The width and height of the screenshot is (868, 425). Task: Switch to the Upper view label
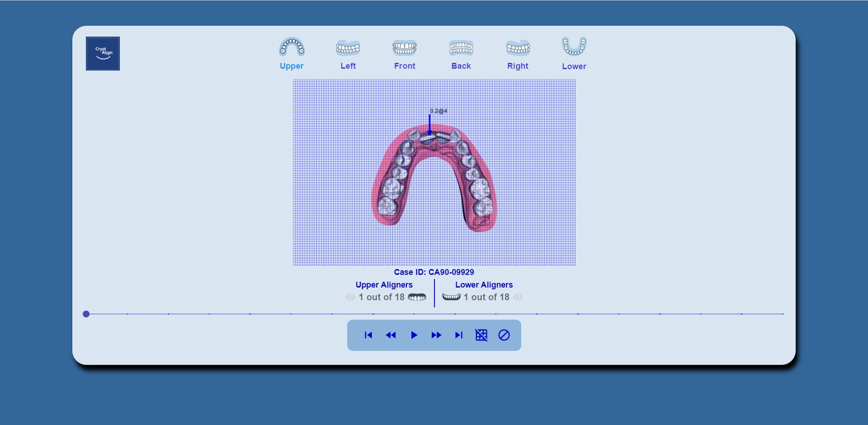292,66
